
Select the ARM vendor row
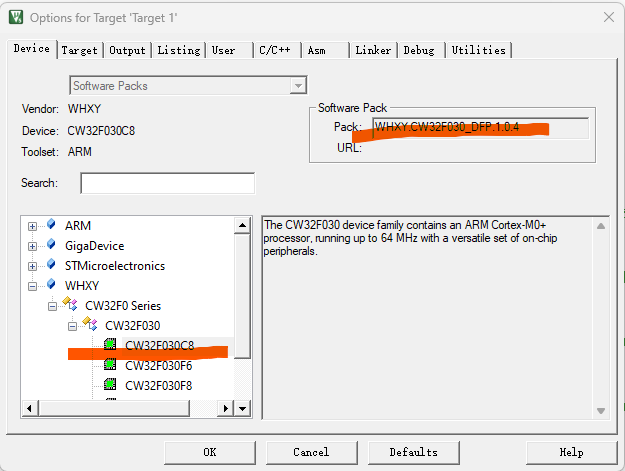pos(78,226)
